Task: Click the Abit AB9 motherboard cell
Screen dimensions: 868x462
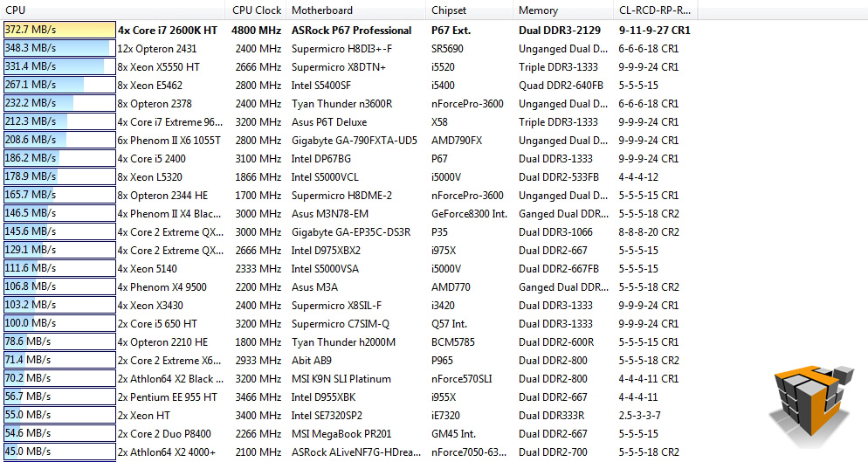Action: pyautogui.click(x=312, y=361)
